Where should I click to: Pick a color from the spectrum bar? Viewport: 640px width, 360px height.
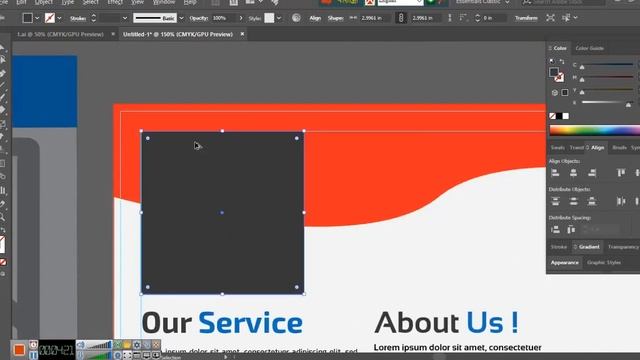(594, 131)
